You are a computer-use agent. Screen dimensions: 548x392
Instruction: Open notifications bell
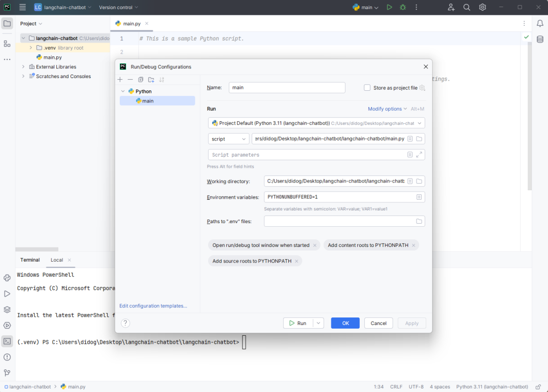click(x=540, y=23)
